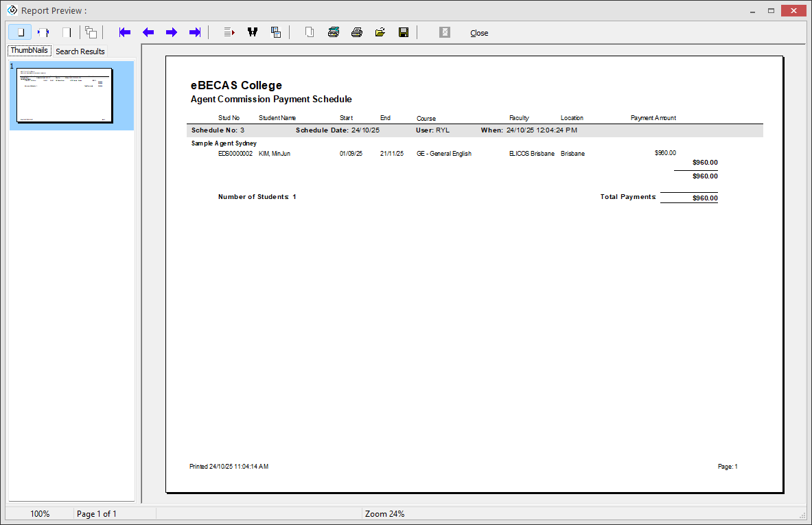Print the report using printer icon
Viewport: 812px width, 525px height.
point(357,32)
